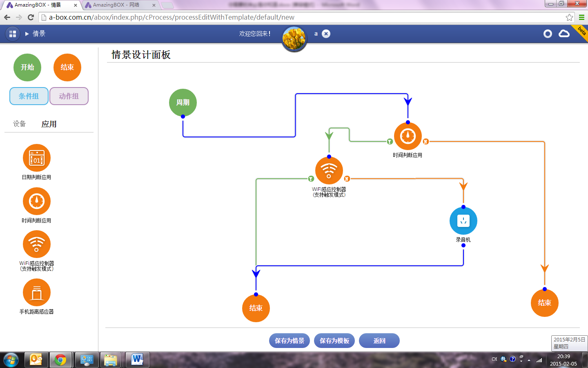Select the time judgment node on canvas

[x=408, y=136]
